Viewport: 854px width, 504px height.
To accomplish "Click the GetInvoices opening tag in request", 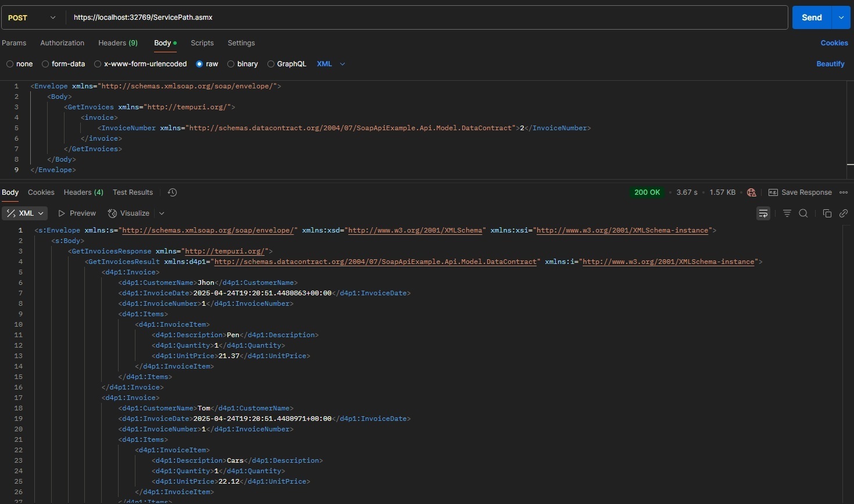I will tap(149, 107).
